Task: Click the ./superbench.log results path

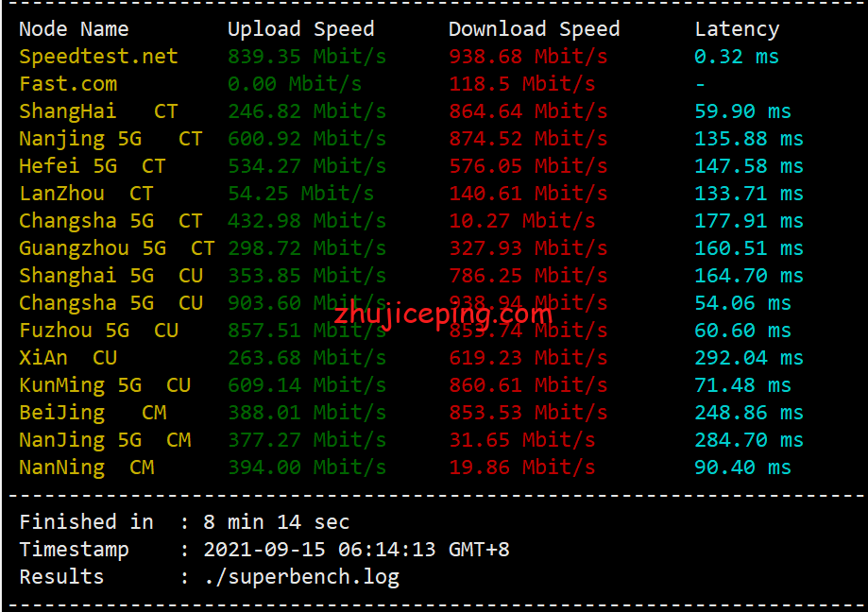Action: coord(301,577)
